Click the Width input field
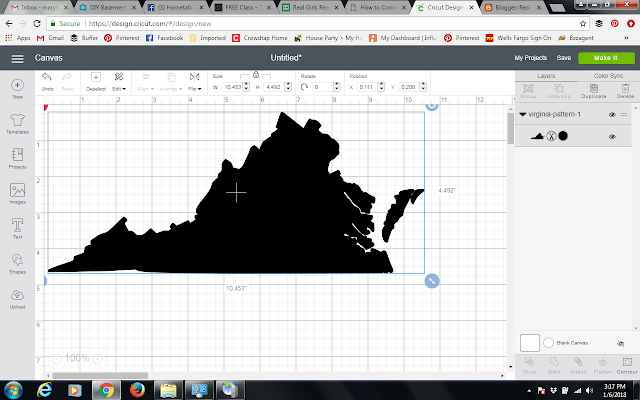The height and width of the screenshot is (400, 640). (232, 87)
